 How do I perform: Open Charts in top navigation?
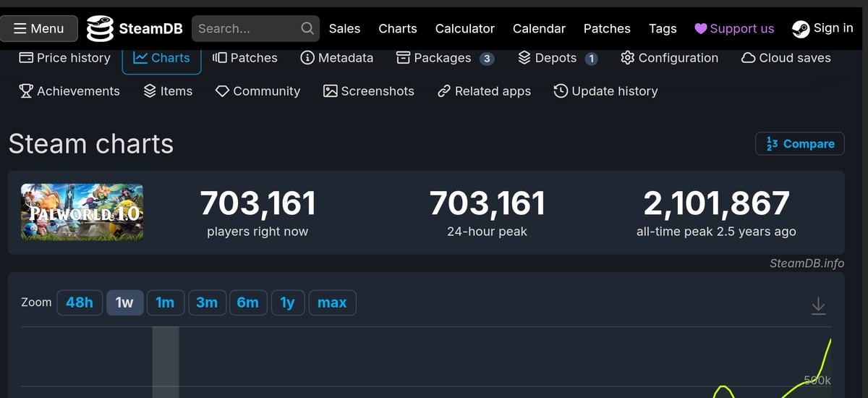[x=398, y=29]
